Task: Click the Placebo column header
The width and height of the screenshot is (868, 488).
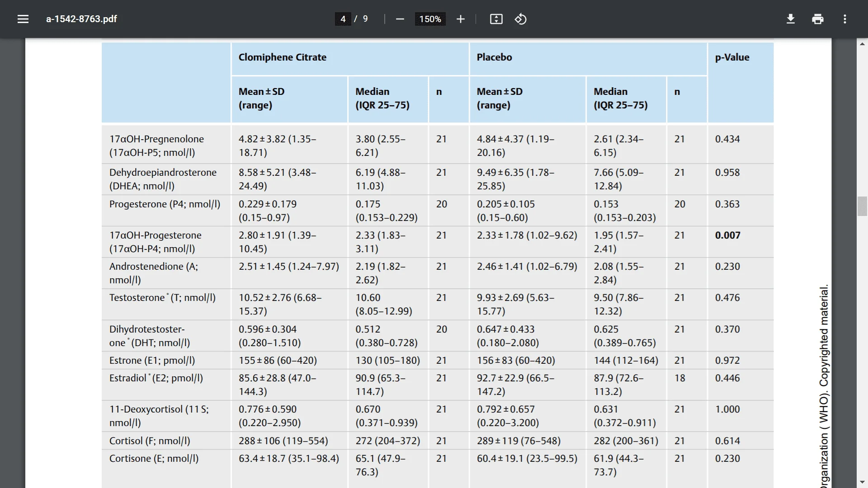Action: click(494, 57)
